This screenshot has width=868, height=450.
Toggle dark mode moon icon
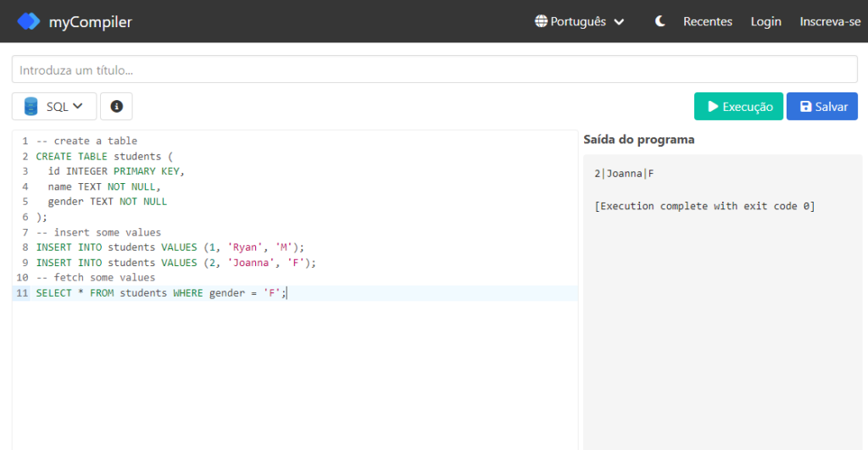point(659,21)
